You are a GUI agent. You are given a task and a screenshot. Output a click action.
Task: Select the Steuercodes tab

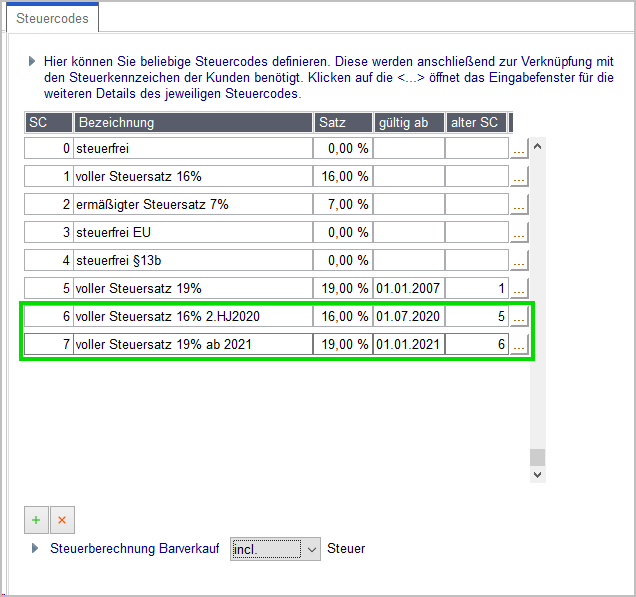pyautogui.click(x=52, y=18)
